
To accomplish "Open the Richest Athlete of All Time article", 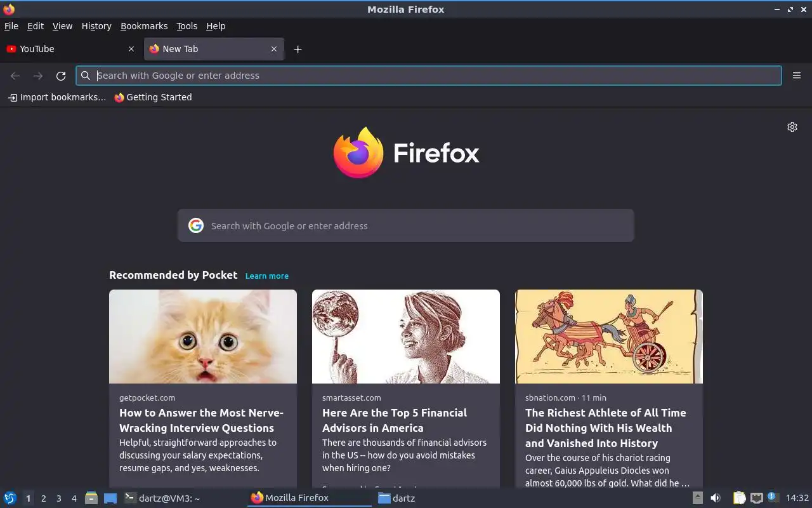I will click(606, 428).
